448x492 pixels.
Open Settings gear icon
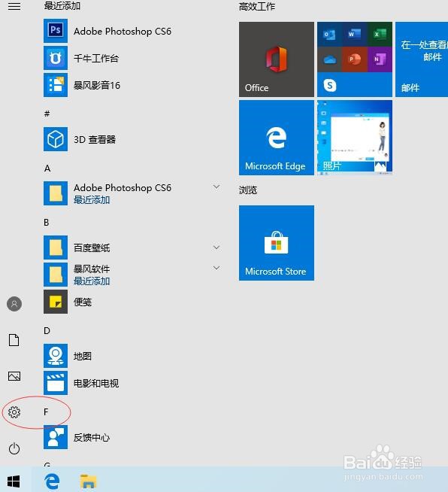tap(14, 412)
